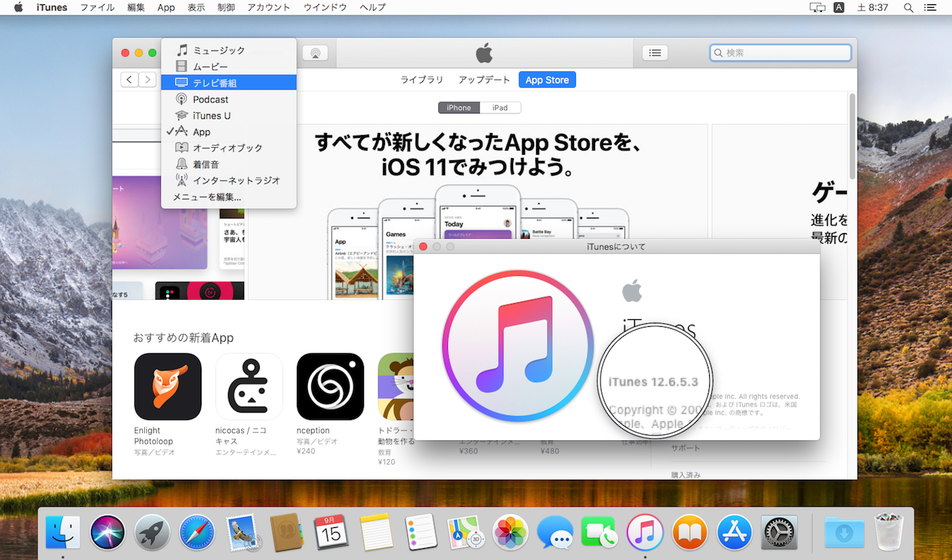The image size is (952, 560).
Task: Open the nception app icon
Action: click(x=330, y=386)
